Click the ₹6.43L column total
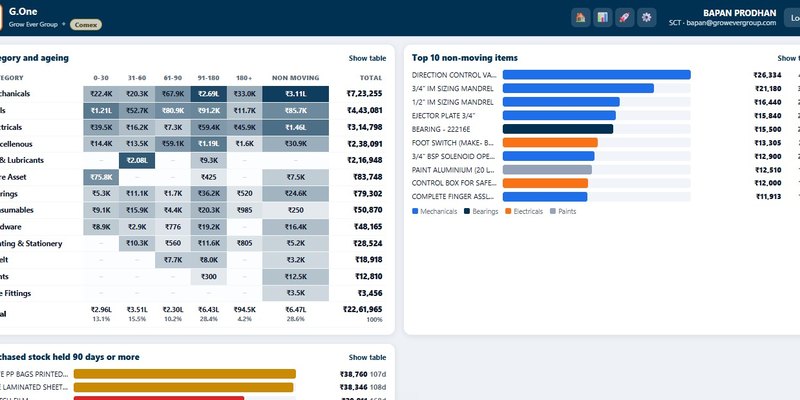Image resolution: width=800 pixels, height=400 pixels. coord(209,309)
